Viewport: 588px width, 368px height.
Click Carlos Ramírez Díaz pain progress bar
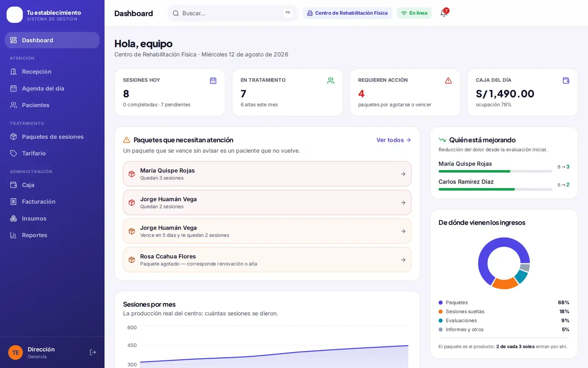pyautogui.click(x=495, y=190)
